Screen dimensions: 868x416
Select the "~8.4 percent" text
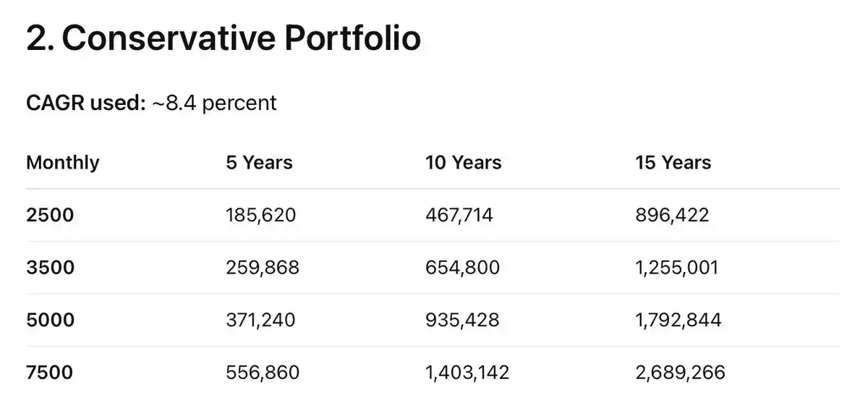click(214, 103)
